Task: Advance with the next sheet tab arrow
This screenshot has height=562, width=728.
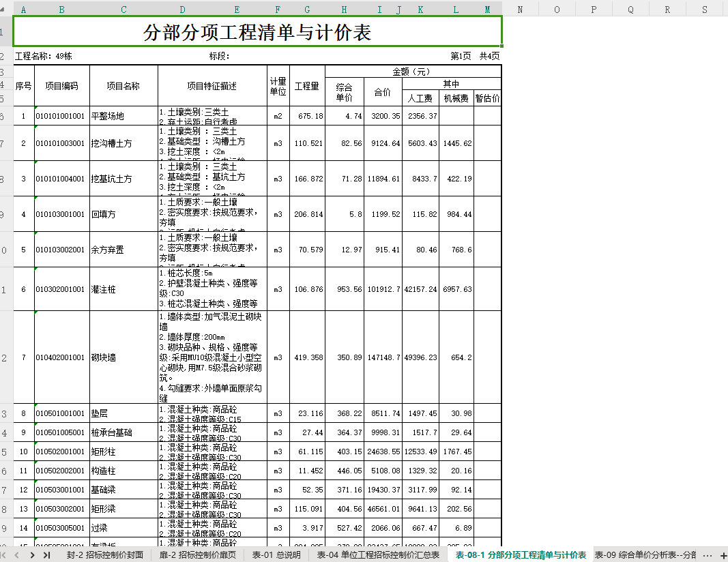Action: coord(32,555)
